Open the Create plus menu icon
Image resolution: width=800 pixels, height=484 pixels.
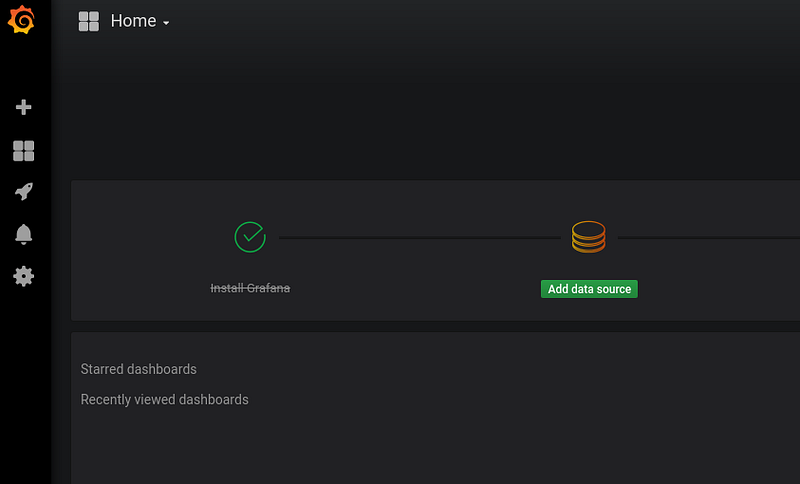[23, 107]
